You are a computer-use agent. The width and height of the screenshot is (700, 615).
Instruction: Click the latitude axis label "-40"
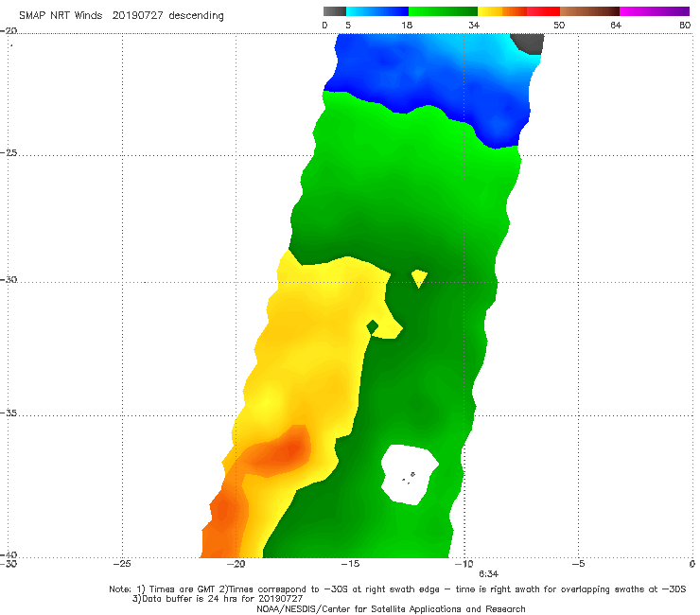point(9,554)
